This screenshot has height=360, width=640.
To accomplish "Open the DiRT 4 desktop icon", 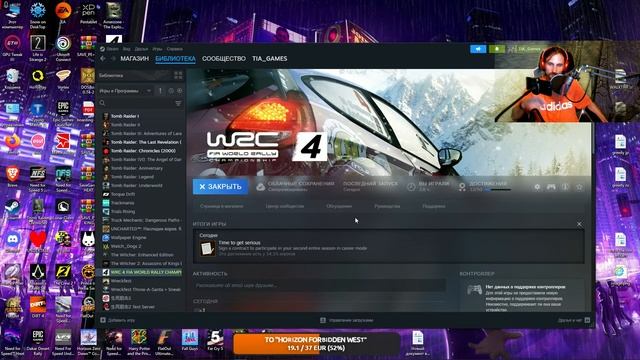I will click(38, 307).
